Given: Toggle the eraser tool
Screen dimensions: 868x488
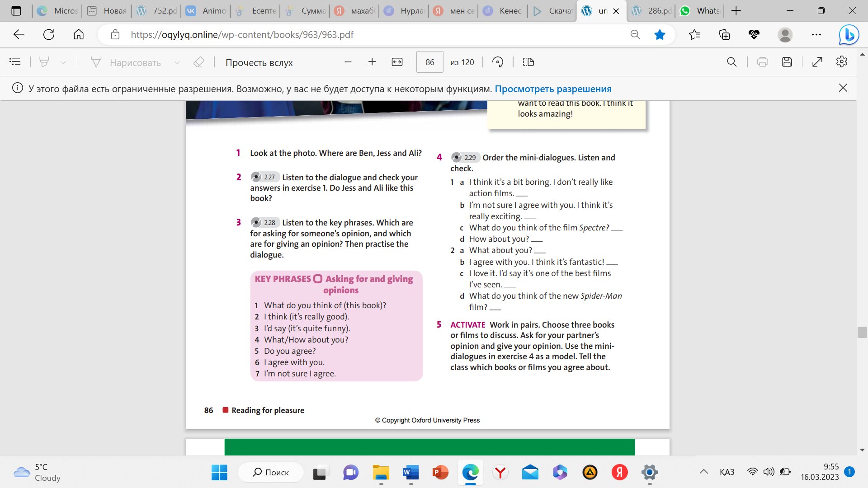Looking at the screenshot, I should tap(199, 62).
